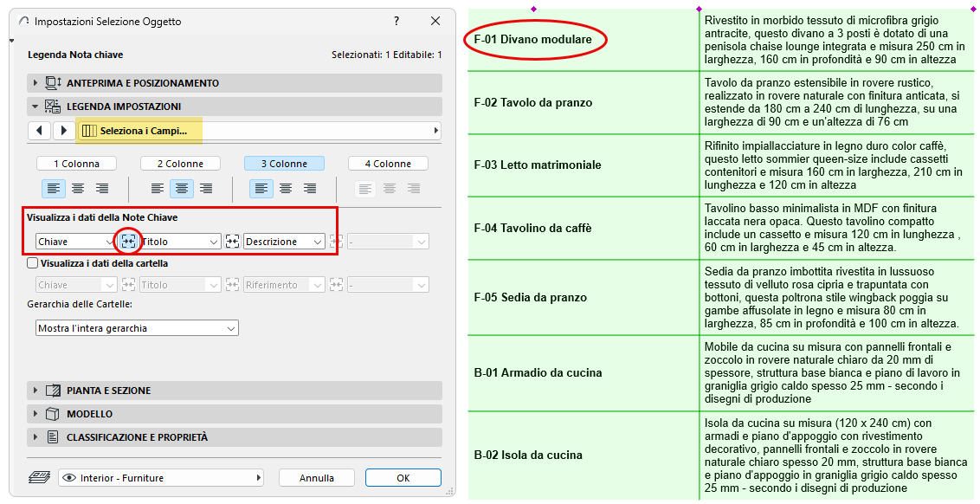This screenshot has height=504, width=980.
Task: Open the Titolo dropdown for Note Chiave data
Action: [x=180, y=242]
